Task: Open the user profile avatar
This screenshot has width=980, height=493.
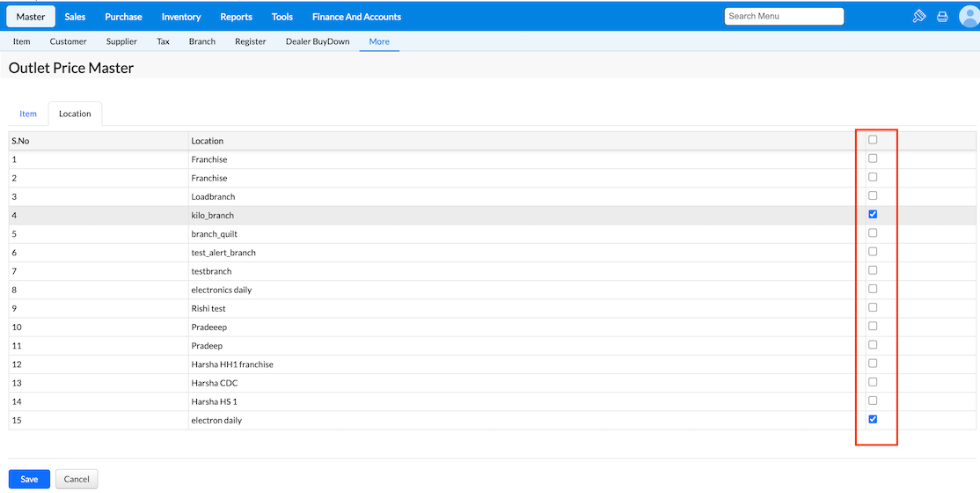Action: (969, 17)
